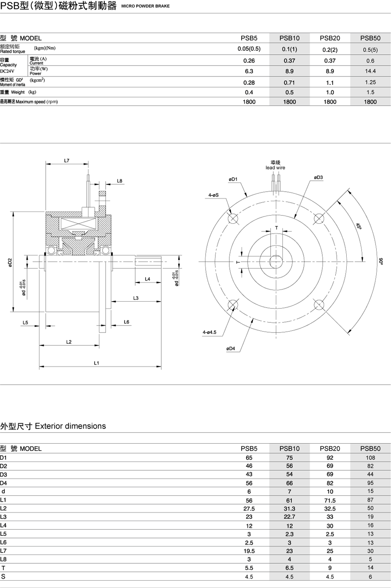The height and width of the screenshot is (588, 391).
Task: Select T value '14' for PSB50
Action: [x=370, y=568]
